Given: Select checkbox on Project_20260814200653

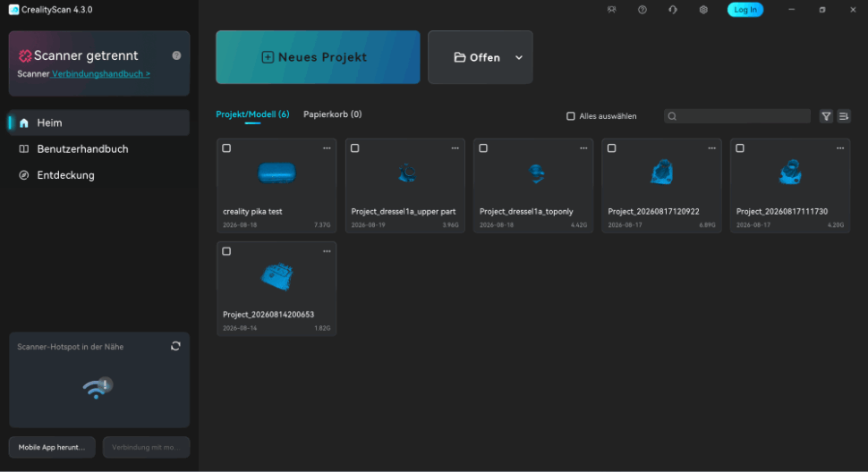Looking at the screenshot, I should pos(226,251).
